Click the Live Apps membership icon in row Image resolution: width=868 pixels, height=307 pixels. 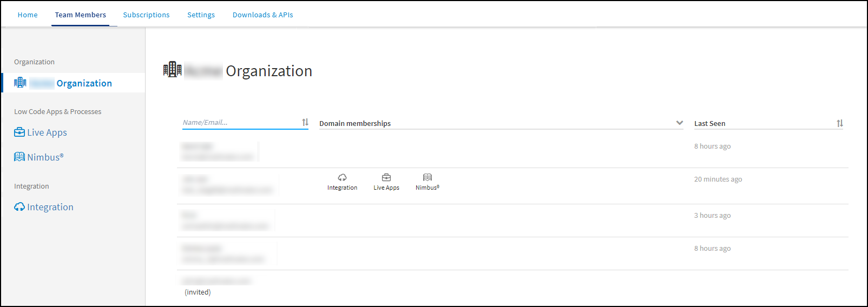click(386, 178)
